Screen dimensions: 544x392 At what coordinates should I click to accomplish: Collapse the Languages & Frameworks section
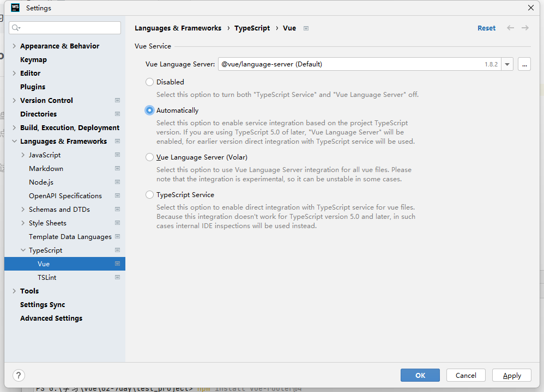pyautogui.click(x=14, y=141)
